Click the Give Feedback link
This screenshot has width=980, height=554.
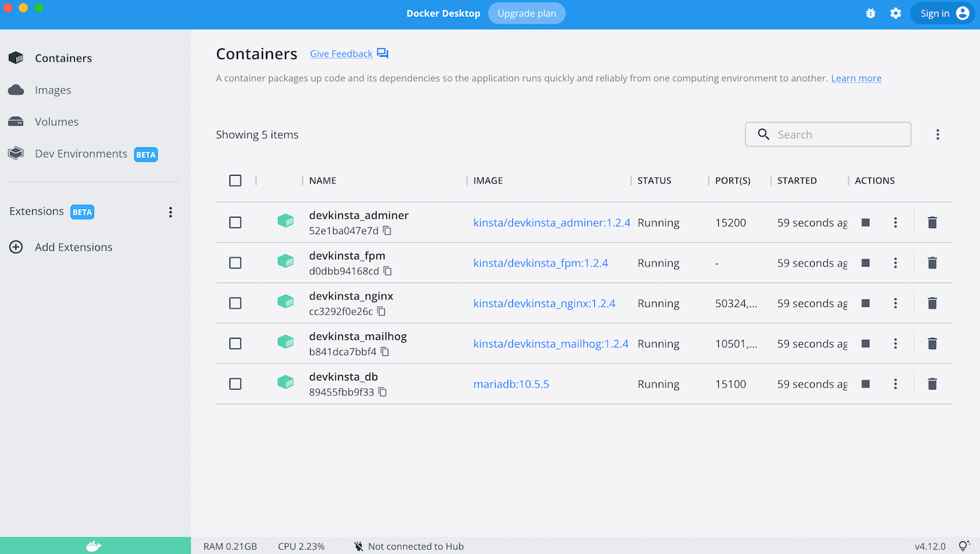pyautogui.click(x=341, y=53)
